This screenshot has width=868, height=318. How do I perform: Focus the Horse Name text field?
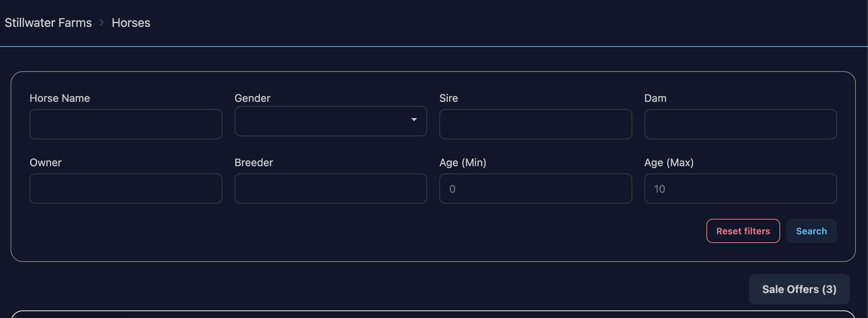[126, 124]
